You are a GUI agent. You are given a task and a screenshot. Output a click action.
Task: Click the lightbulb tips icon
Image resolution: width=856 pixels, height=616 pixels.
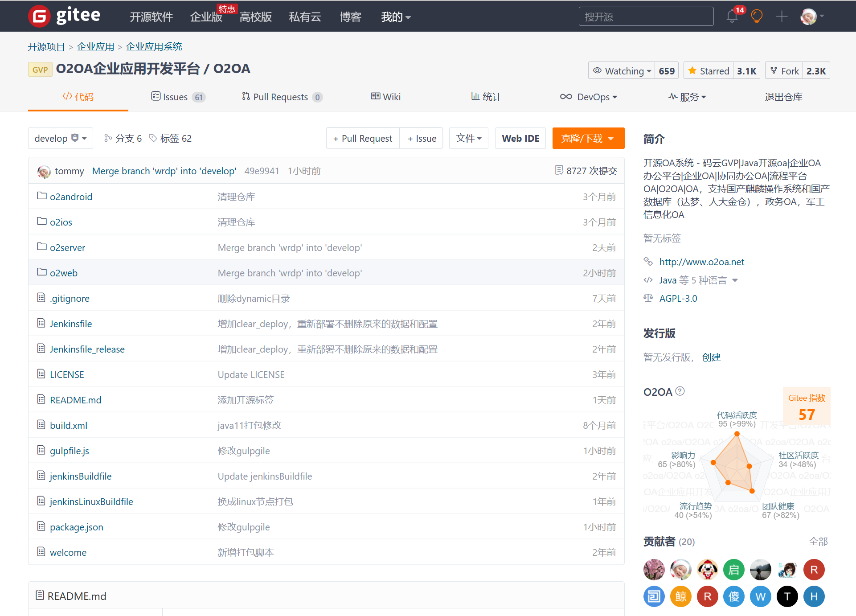click(757, 16)
